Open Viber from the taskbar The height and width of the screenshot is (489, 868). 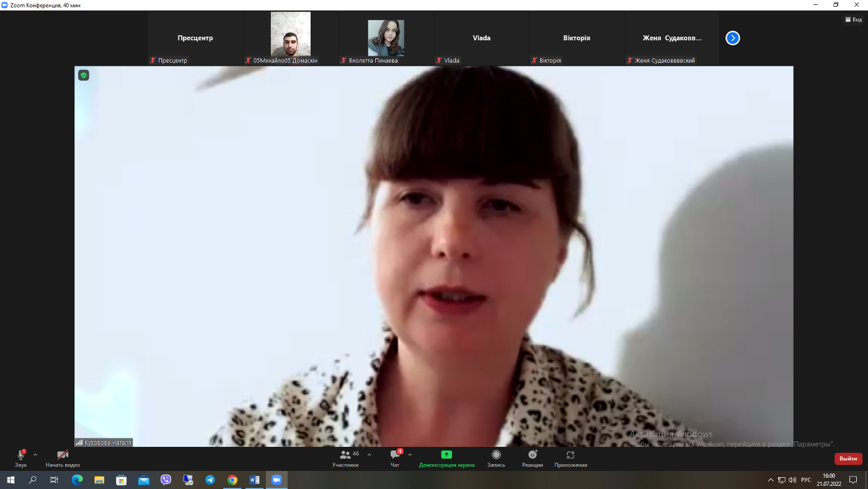tap(166, 480)
